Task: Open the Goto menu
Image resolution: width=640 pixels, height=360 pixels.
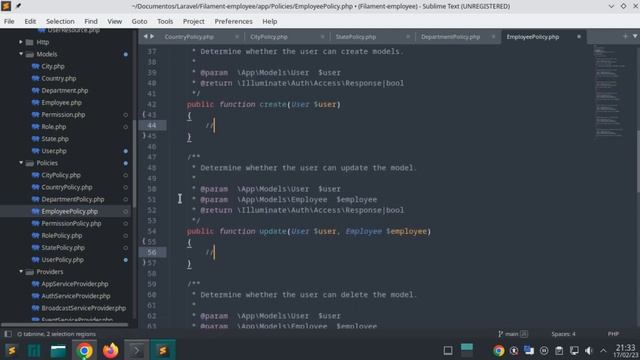Action: (139, 21)
